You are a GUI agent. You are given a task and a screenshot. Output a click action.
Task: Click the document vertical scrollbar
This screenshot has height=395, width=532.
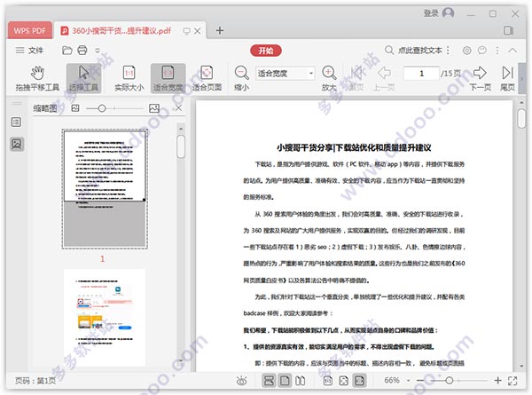pyautogui.click(x=521, y=118)
